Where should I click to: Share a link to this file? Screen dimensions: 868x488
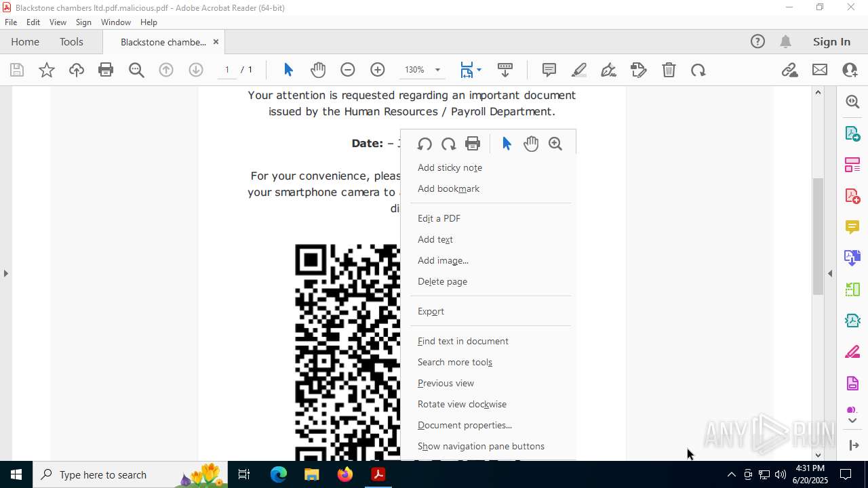[x=789, y=70]
